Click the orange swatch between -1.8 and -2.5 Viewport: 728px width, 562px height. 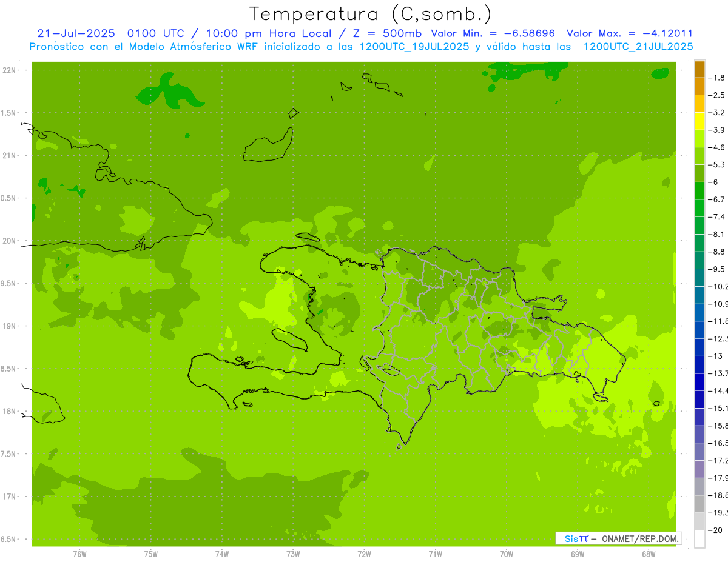coord(699,87)
